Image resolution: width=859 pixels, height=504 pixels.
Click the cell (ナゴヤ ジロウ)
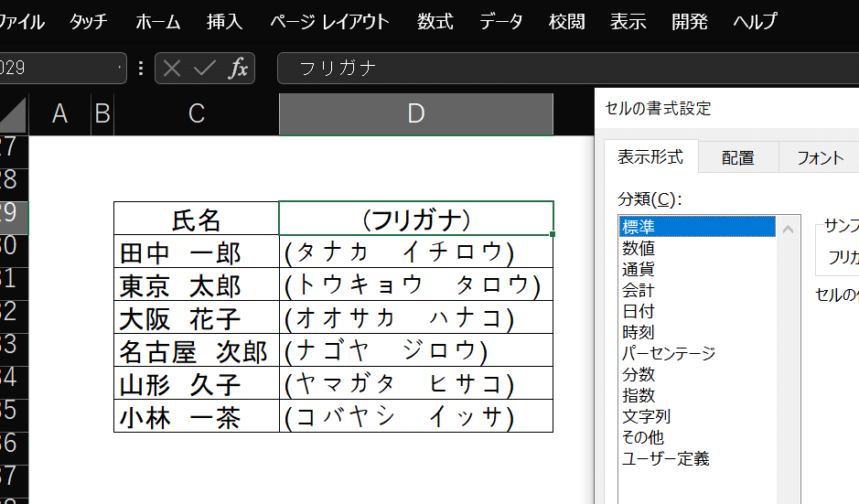pos(416,350)
